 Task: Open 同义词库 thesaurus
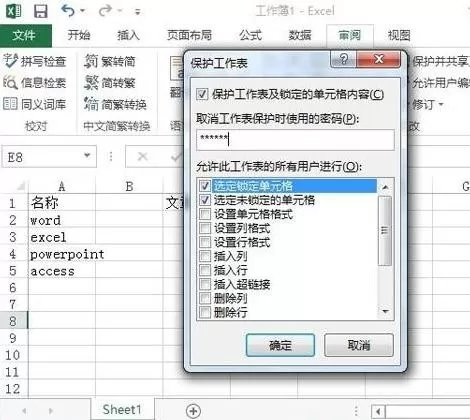click(35, 104)
